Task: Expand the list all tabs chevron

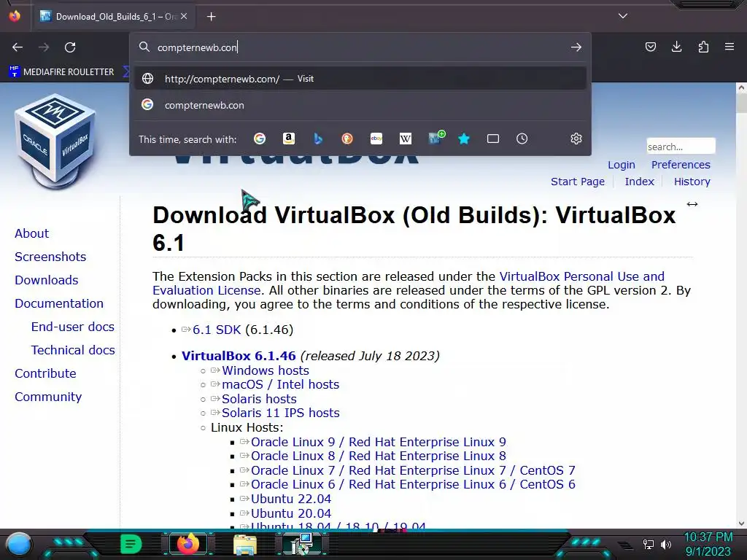Action: [x=623, y=16]
